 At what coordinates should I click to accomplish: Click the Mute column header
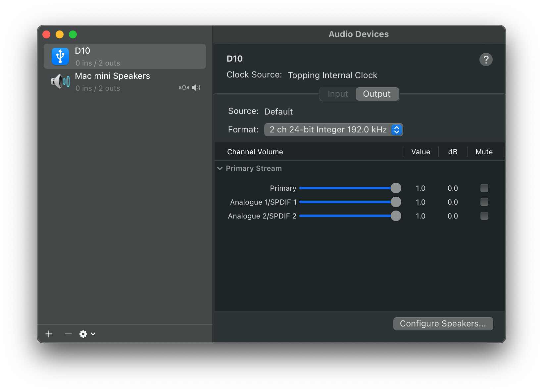pyautogui.click(x=484, y=152)
